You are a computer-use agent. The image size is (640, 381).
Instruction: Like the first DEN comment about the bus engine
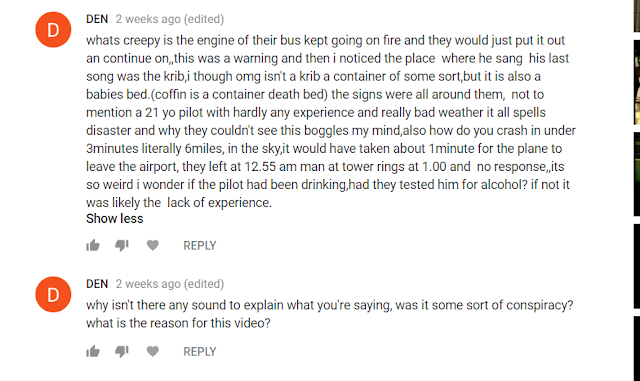click(x=93, y=245)
